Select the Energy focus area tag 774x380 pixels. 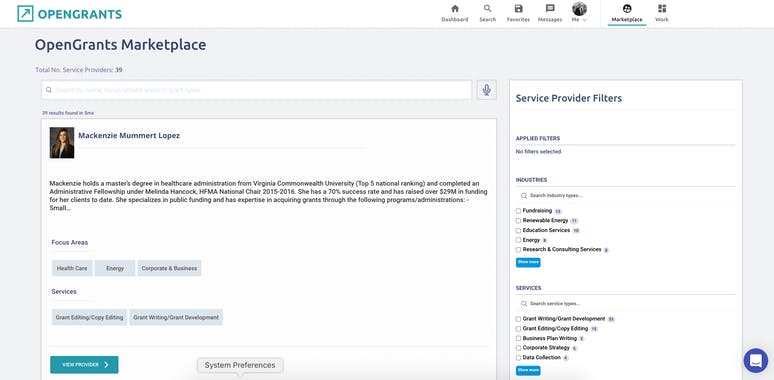[x=115, y=268]
